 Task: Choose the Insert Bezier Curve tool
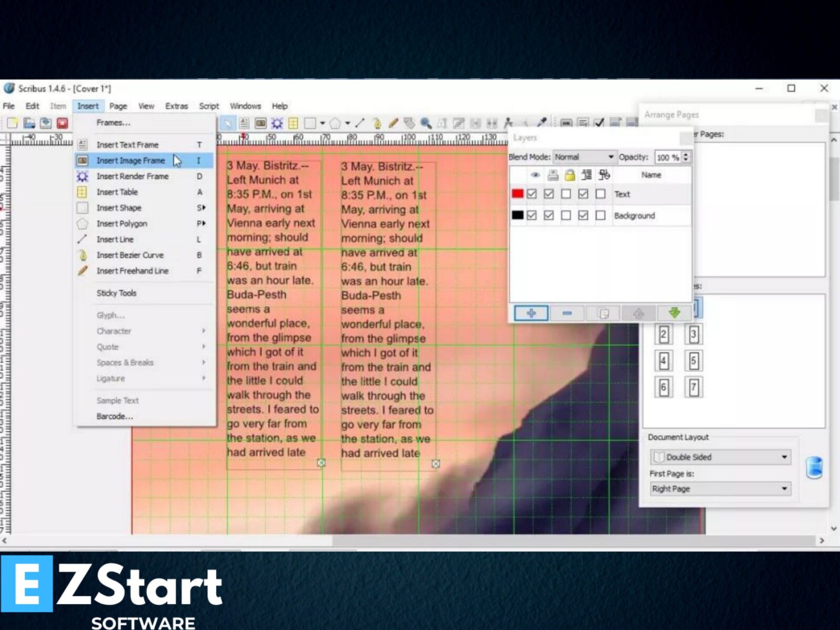378,123
